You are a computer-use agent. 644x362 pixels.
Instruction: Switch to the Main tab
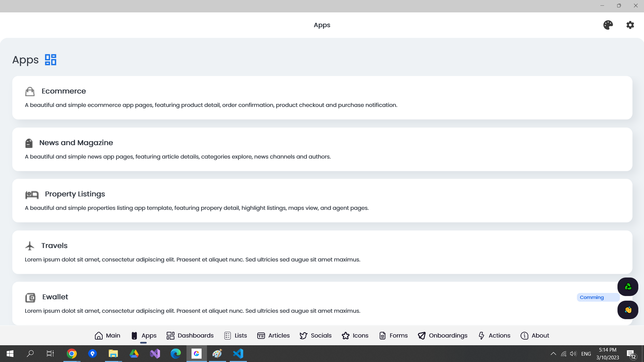click(107, 336)
